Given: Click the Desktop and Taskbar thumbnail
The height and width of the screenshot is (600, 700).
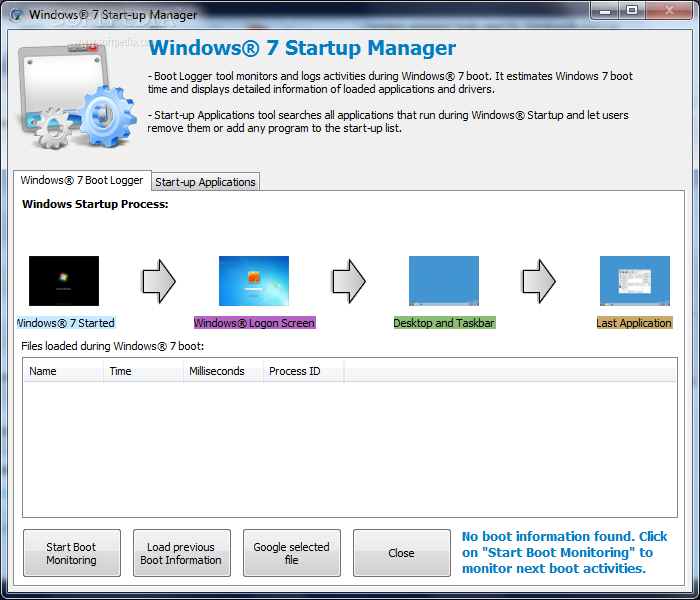Looking at the screenshot, I should 444,281.
